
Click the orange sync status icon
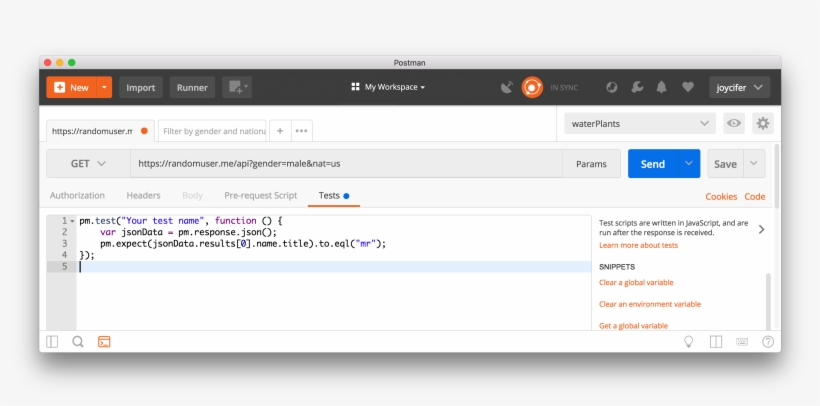coord(532,87)
